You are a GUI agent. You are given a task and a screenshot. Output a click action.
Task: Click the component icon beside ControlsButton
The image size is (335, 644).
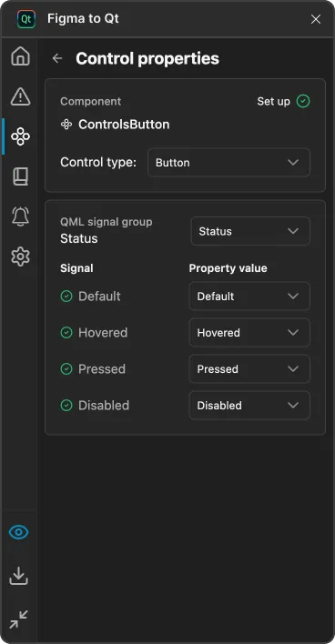66,125
